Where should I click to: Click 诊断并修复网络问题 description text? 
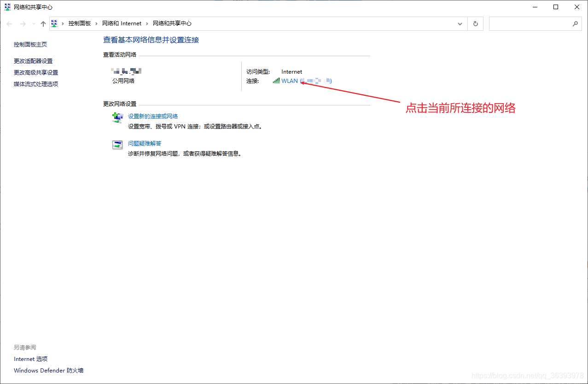click(x=185, y=154)
